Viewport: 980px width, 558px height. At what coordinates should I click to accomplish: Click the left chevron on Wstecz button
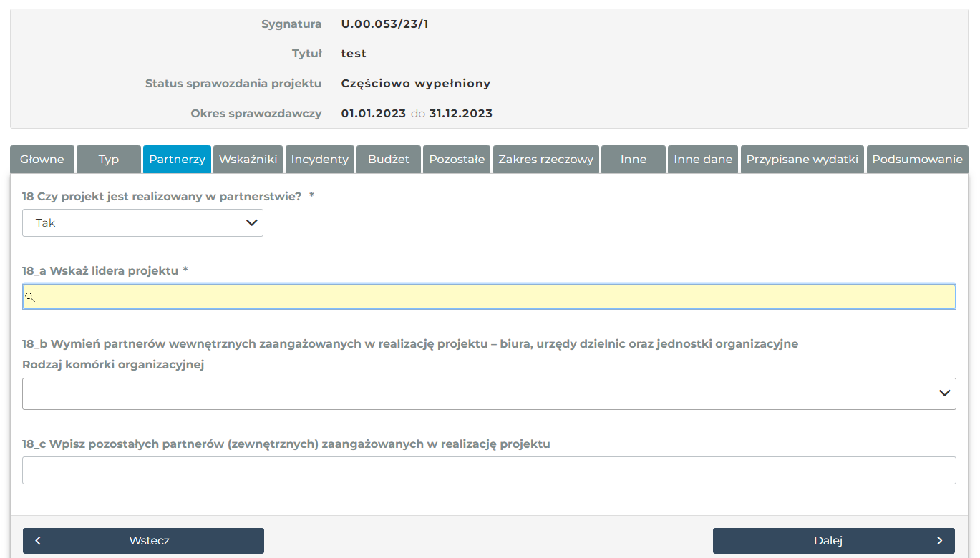pos(38,541)
